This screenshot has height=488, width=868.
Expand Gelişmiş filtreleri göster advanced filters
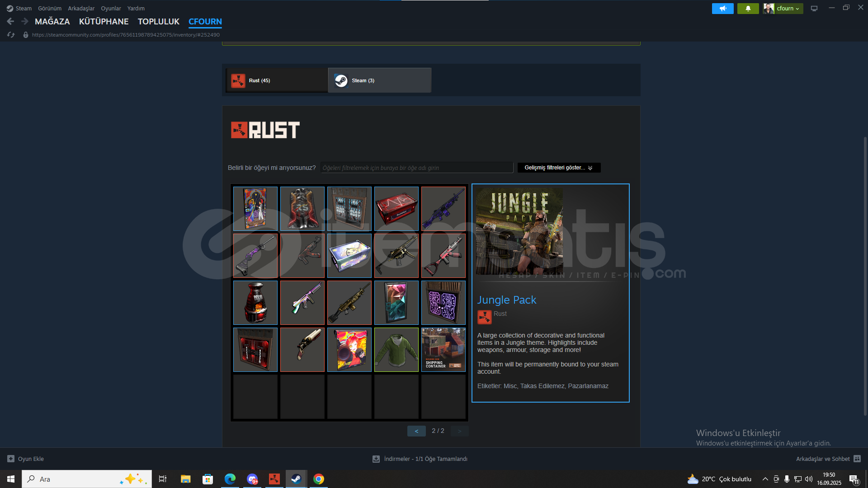click(x=559, y=168)
